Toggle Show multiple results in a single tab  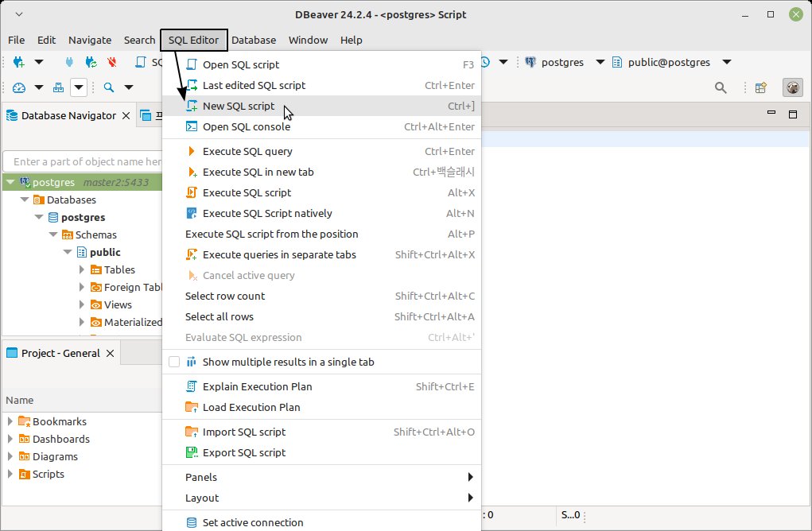click(x=174, y=362)
